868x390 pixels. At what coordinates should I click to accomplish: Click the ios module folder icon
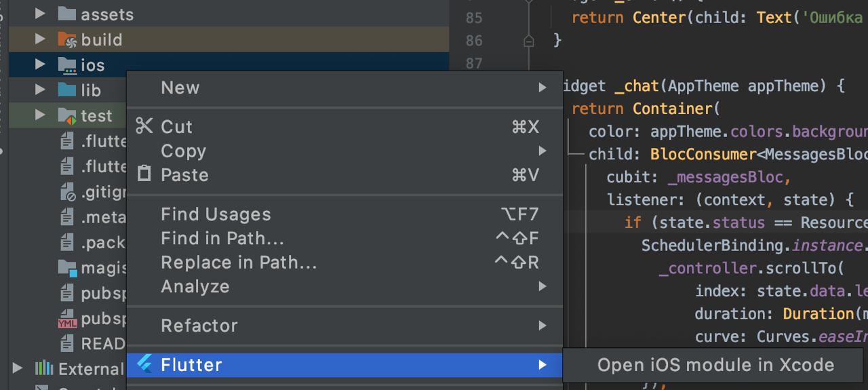(x=67, y=65)
